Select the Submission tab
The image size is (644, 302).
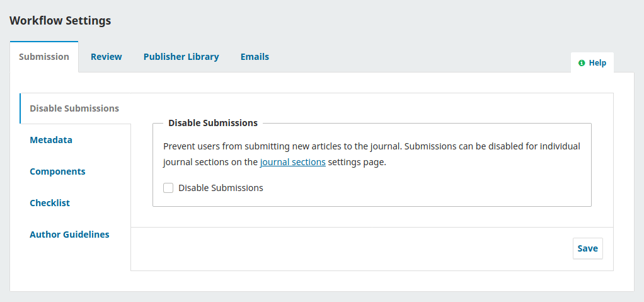(44, 57)
